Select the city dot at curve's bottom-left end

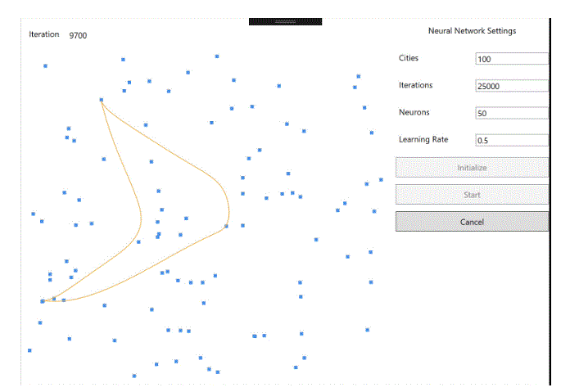pyautogui.click(x=43, y=301)
